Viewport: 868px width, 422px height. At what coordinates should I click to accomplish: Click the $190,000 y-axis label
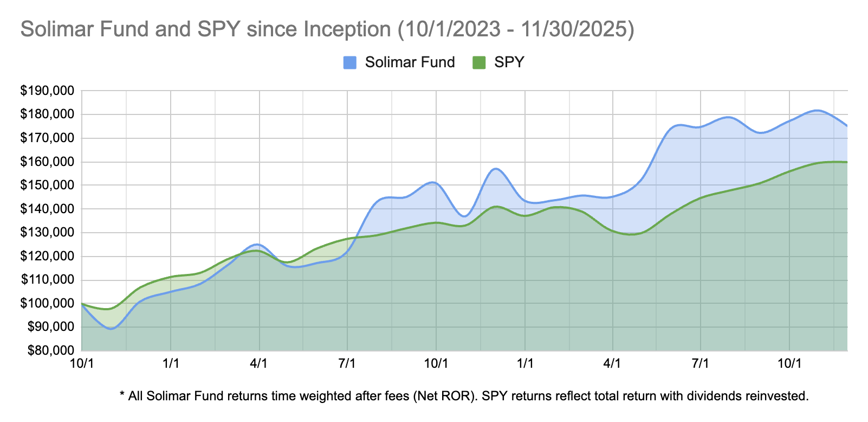[48, 91]
